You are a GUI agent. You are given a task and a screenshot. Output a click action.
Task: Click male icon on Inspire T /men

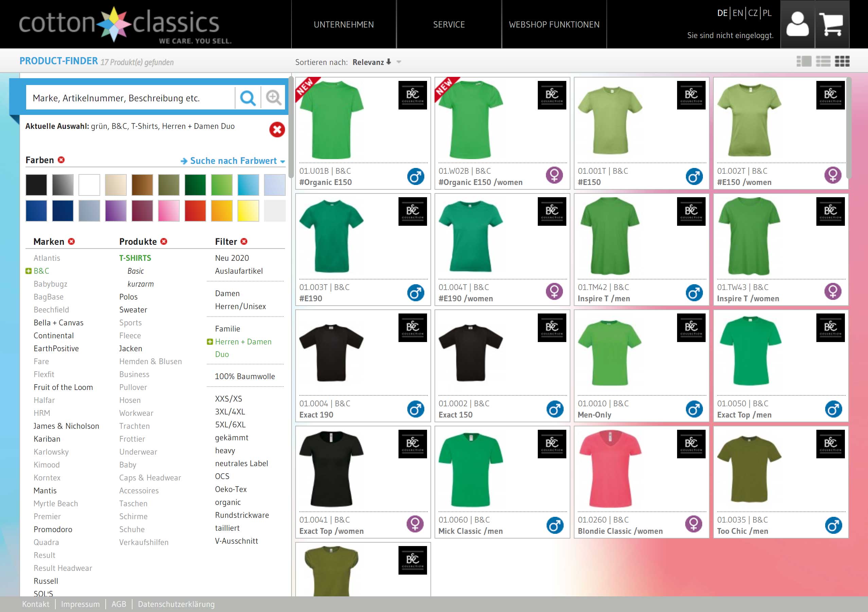click(694, 293)
